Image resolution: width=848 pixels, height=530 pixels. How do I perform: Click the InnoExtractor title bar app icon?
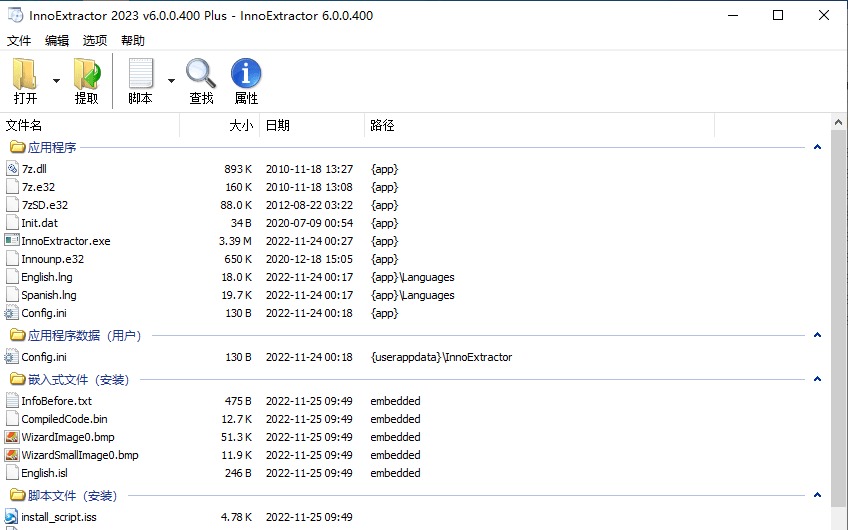point(16,15)
